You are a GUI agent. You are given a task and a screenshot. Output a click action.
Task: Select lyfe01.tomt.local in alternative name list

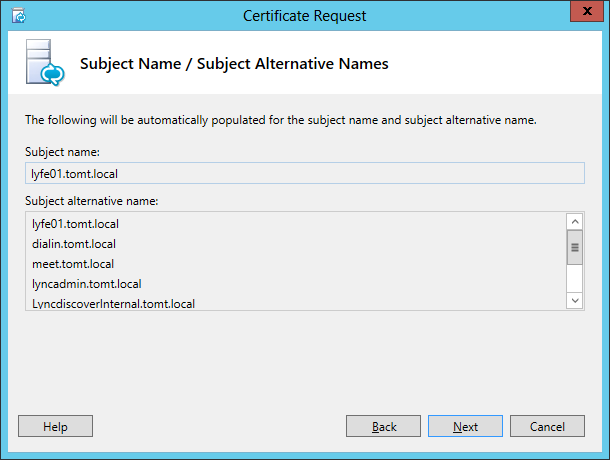[x=75, y=224]
